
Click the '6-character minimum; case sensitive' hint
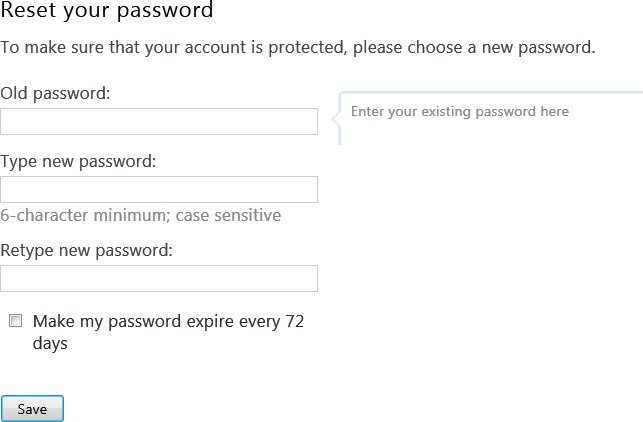coord(140,215)
